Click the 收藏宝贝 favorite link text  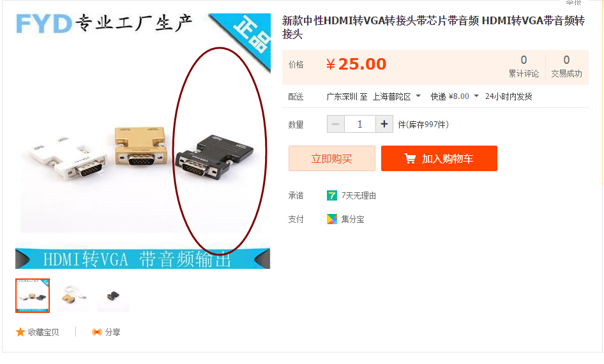tap(43, 332)
